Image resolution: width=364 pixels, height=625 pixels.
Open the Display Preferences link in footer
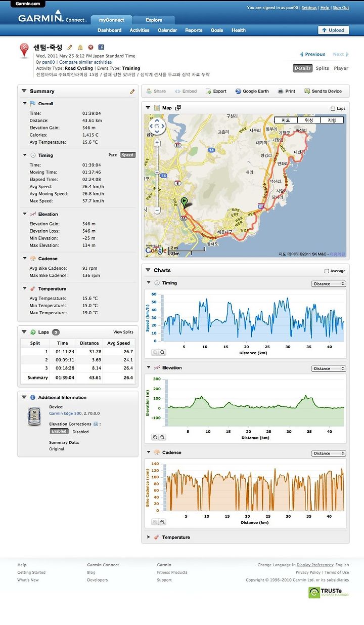315,565
